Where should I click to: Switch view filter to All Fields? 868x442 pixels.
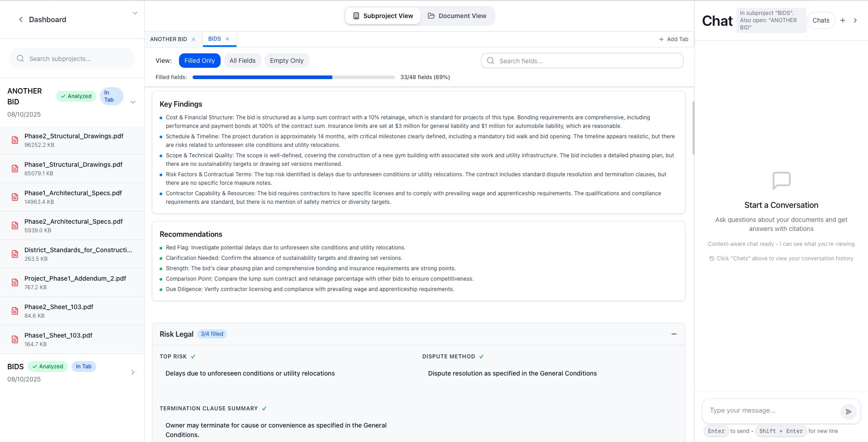[x=242, y=60]
